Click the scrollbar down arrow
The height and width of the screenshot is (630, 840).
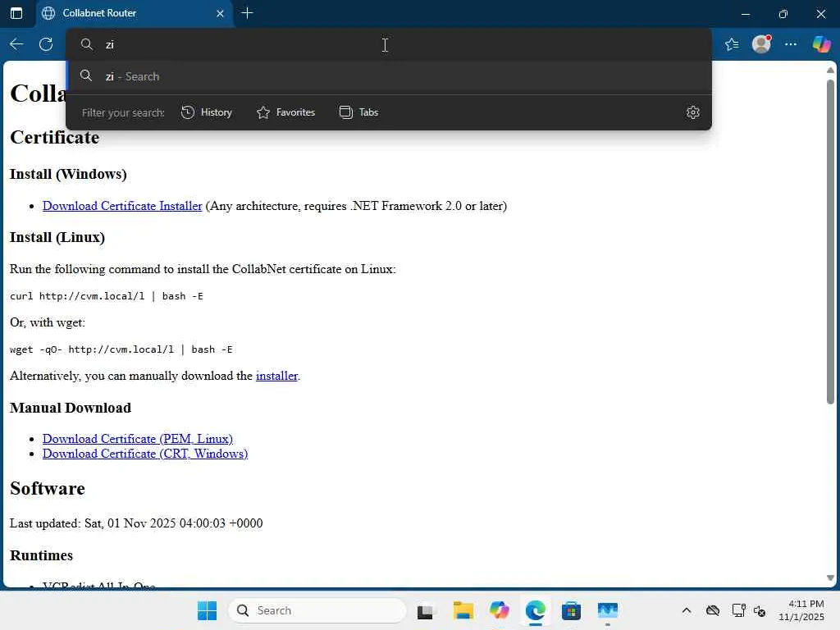tap(830, 578)
